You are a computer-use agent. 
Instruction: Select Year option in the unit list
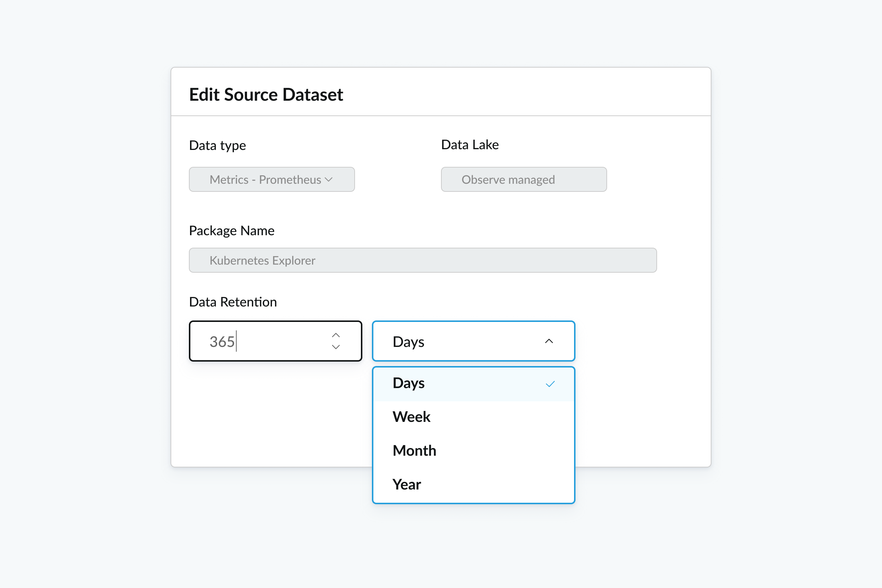click(473, 485)
